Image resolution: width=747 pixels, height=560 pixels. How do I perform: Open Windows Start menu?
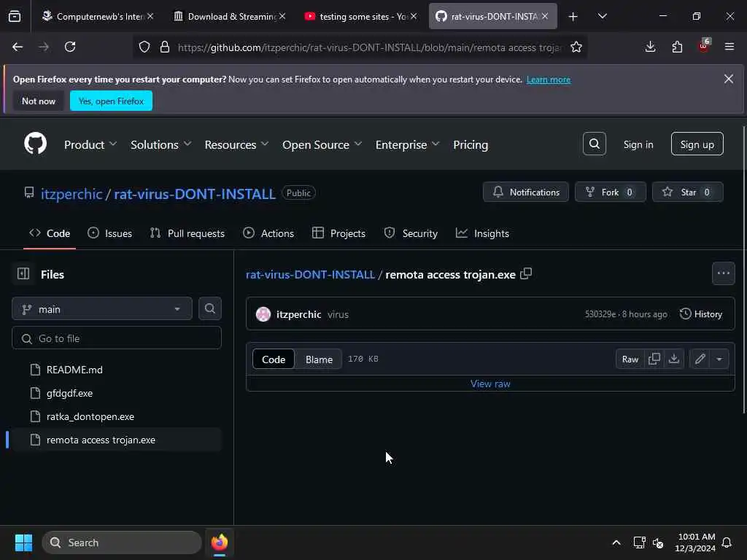[23, 542]
